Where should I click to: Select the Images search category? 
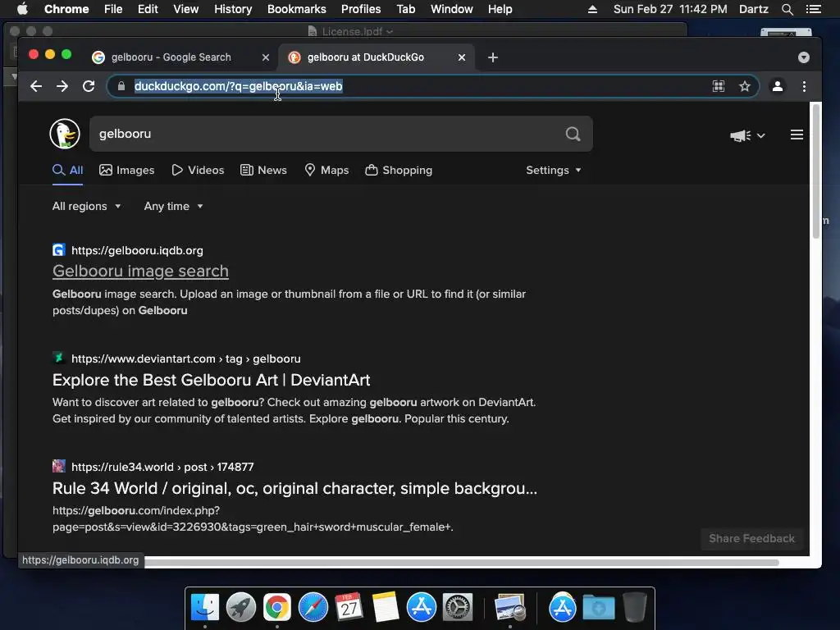(127, 171)
